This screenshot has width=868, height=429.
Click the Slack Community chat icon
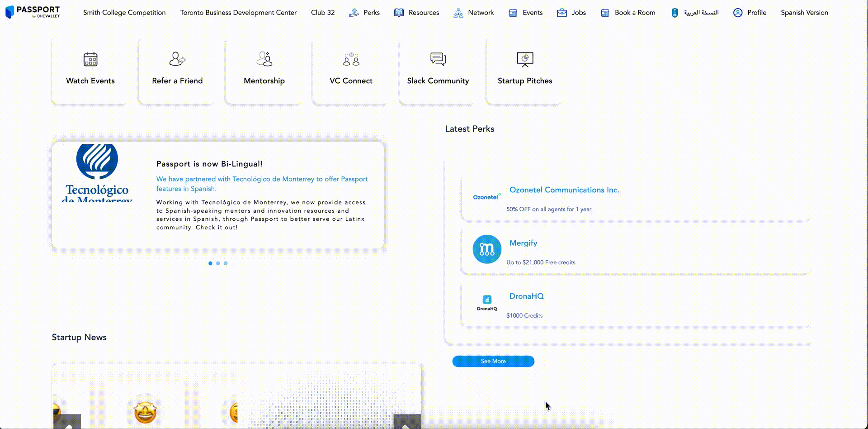coord(438,59)
